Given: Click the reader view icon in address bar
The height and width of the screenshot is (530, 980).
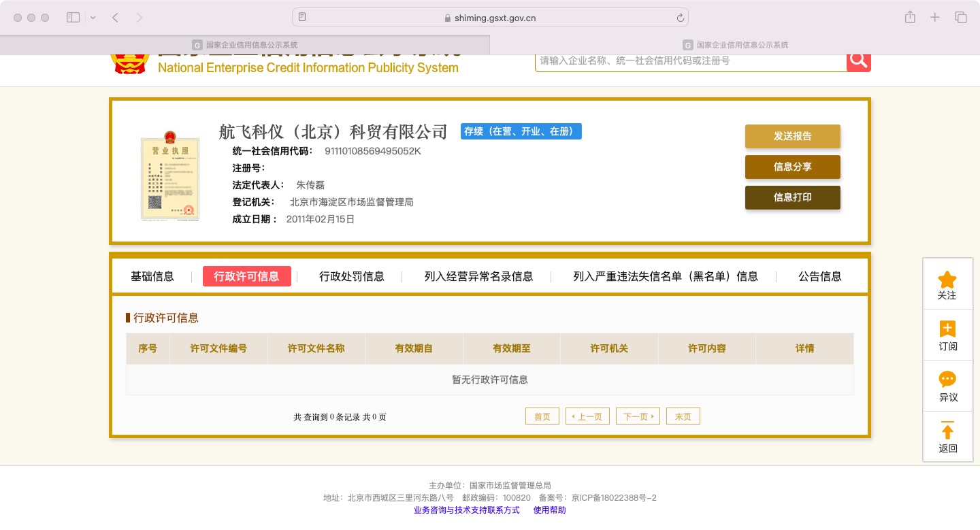Looking at the screenshot, I should tap(302, 18).
